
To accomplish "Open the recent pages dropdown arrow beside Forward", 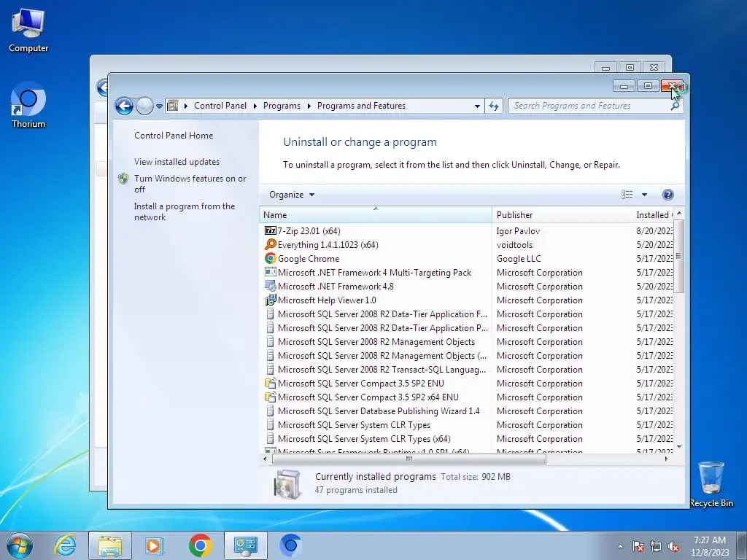I will [159, 106].
